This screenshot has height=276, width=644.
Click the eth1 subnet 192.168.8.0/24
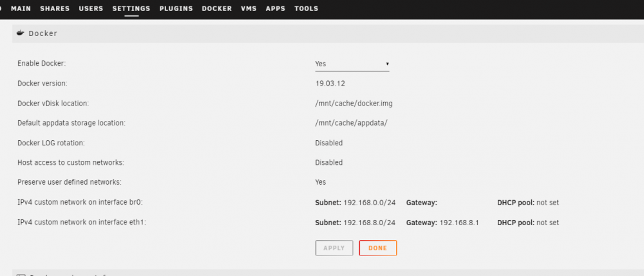[x=369, y=223]
